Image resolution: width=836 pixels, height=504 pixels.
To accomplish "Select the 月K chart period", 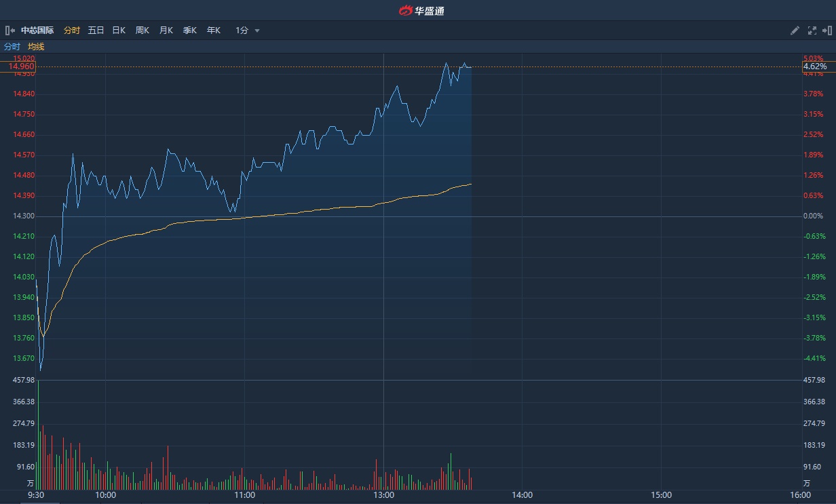I will 166,31.
